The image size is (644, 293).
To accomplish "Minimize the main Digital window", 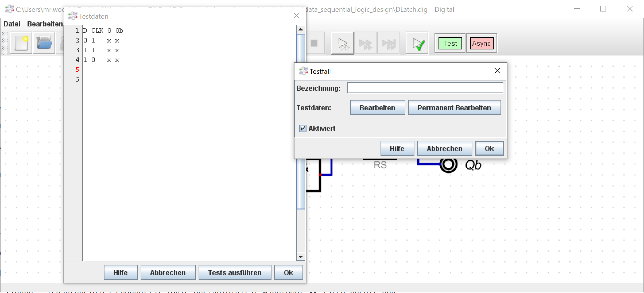I will [x=577, y=9].
